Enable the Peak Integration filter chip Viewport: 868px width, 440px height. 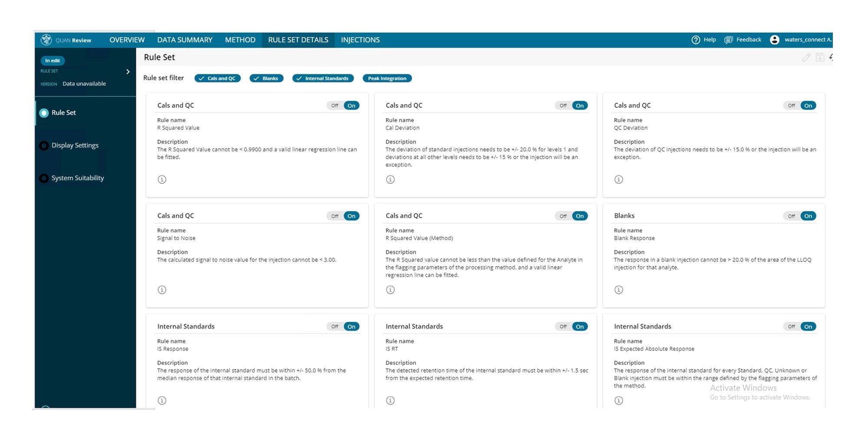(387, 79)
